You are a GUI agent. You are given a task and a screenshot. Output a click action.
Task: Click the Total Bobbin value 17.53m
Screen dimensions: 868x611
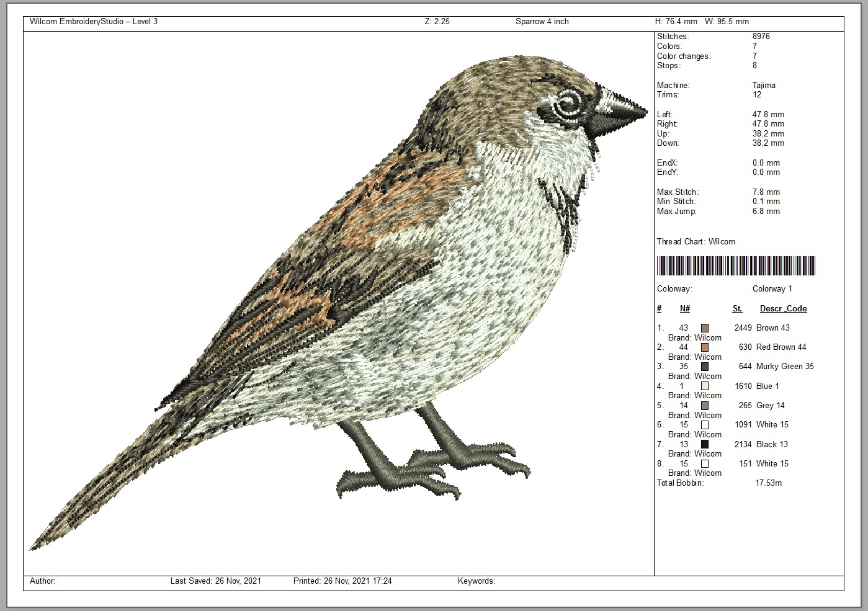click(x=768, y=483)
